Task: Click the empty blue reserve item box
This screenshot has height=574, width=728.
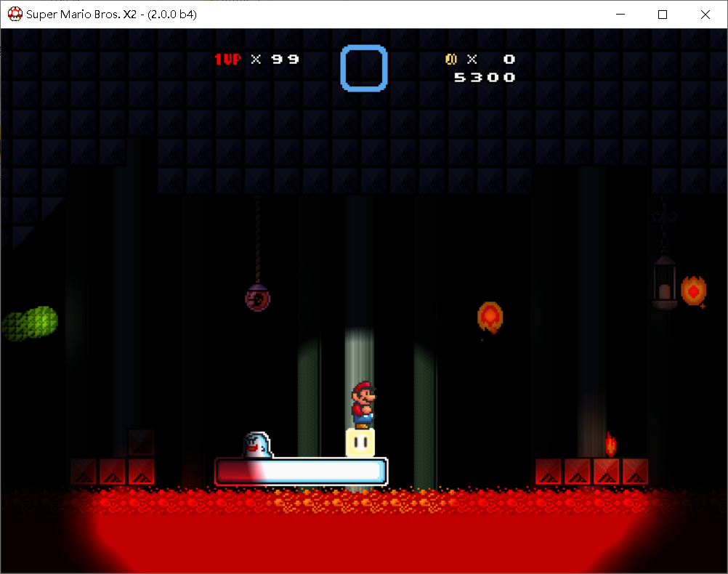Action: pyautogui.click(x=364, y=68)
